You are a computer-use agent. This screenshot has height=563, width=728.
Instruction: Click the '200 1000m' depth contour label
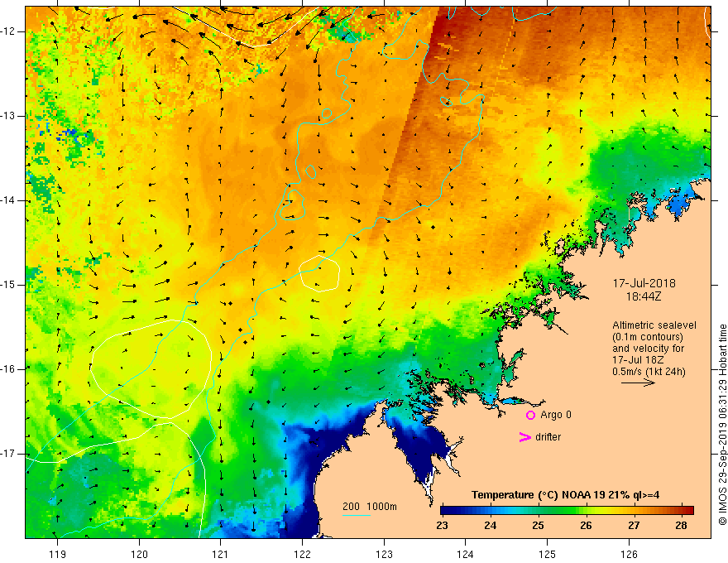click(370, 507)
